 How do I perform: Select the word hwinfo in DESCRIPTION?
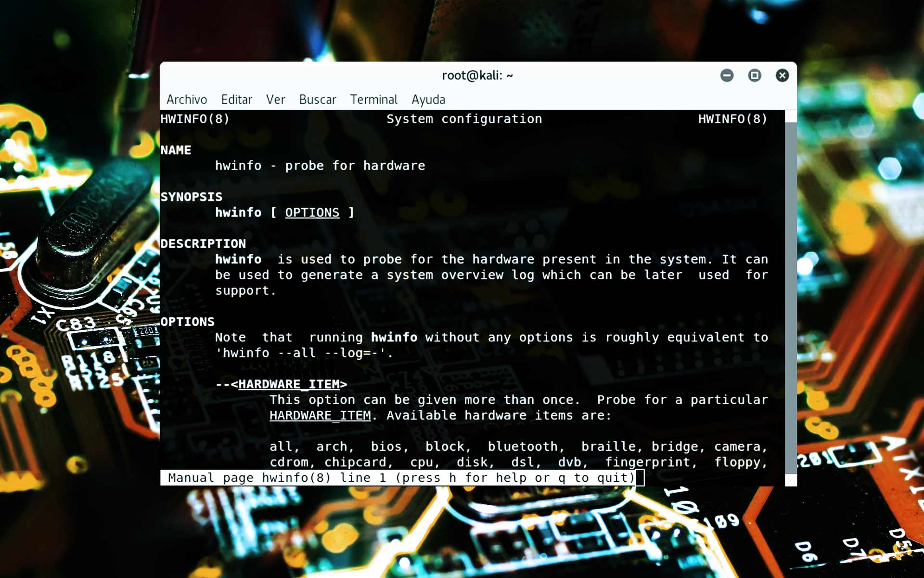(239, 259)
